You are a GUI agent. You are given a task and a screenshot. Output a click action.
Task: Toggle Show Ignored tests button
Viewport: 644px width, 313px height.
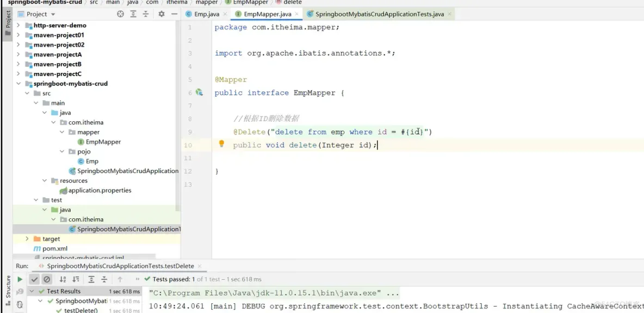[47, 279]
